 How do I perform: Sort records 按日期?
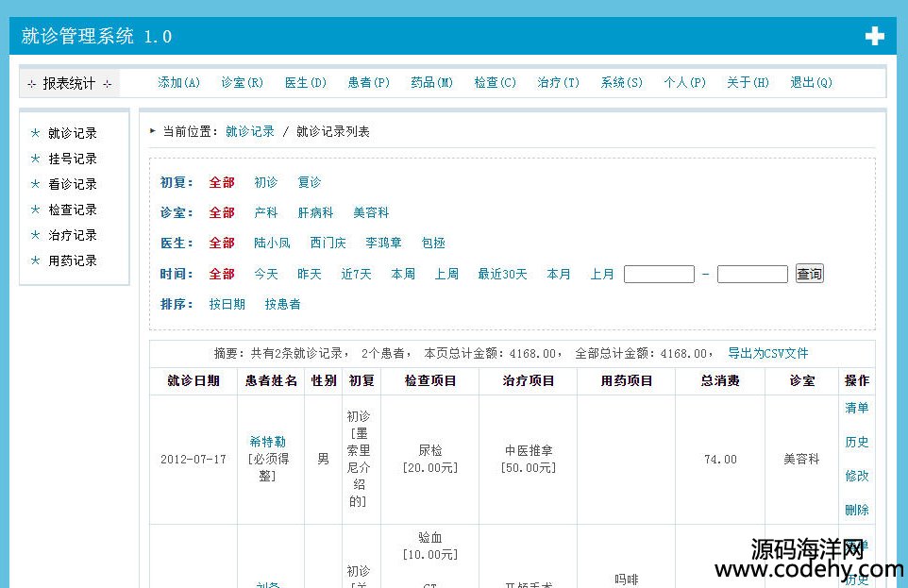point(227,304)
